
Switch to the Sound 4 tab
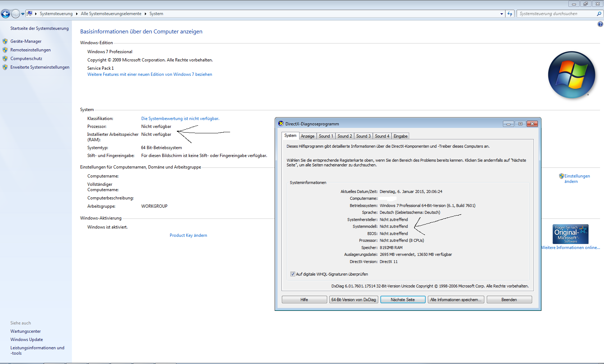point(382,136)
